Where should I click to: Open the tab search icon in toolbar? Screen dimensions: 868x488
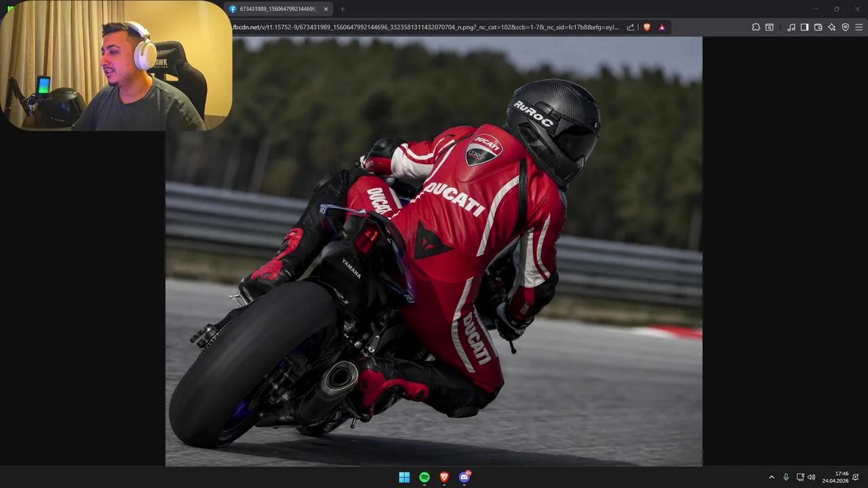[x=770, y=27]
